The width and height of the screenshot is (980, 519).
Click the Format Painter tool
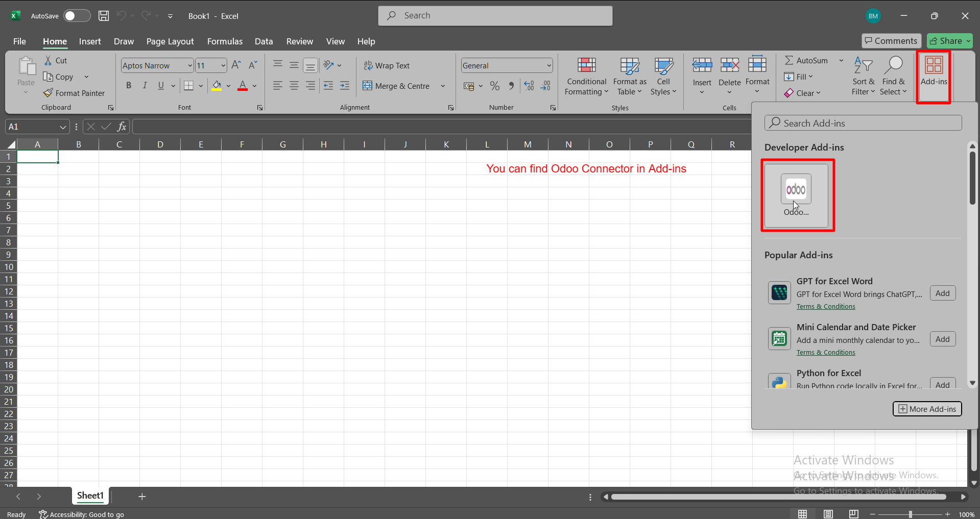75,93
